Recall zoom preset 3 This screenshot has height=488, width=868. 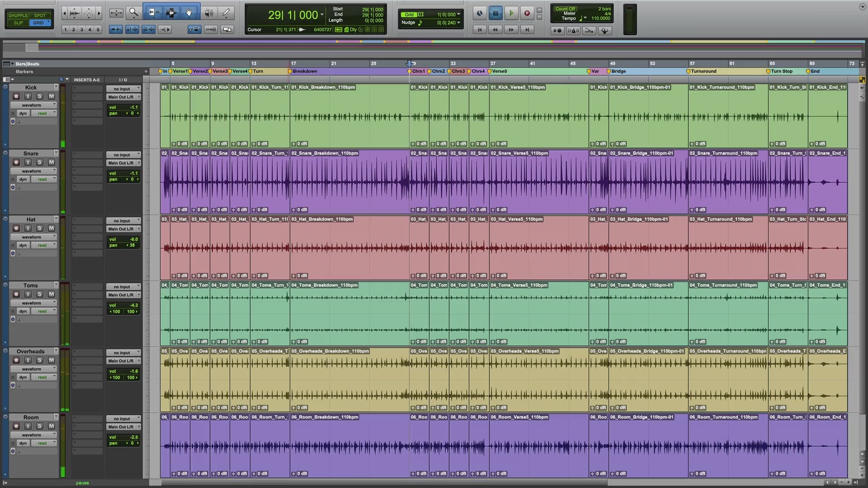coord(82,29)
